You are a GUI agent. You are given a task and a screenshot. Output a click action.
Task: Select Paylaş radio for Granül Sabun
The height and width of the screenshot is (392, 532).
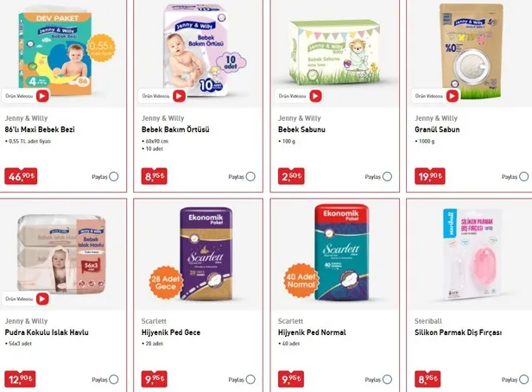[524, 177]
